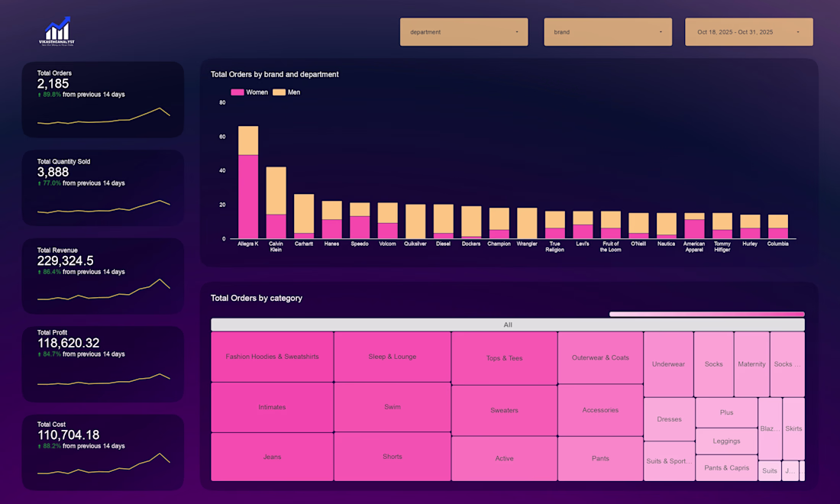Click the Total Revenue 229,324.5 value

[66, 261]
